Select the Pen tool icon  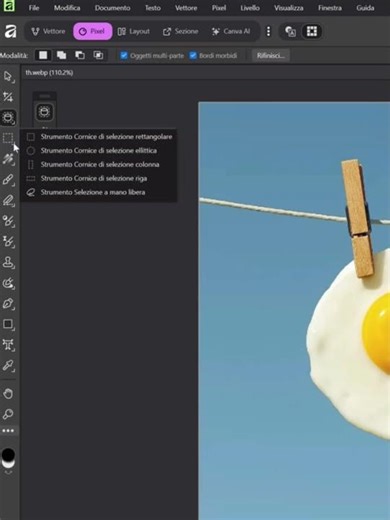click(8, 304)
